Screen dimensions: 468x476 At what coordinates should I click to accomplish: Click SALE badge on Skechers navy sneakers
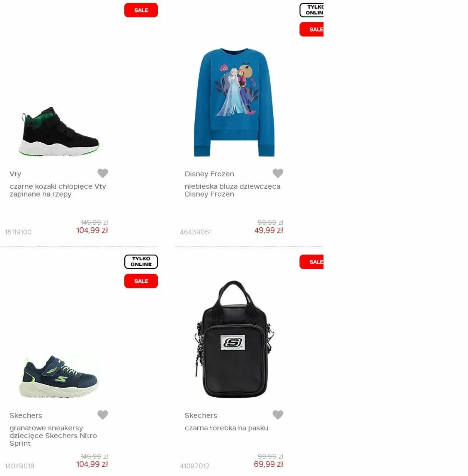click(141, 281)
